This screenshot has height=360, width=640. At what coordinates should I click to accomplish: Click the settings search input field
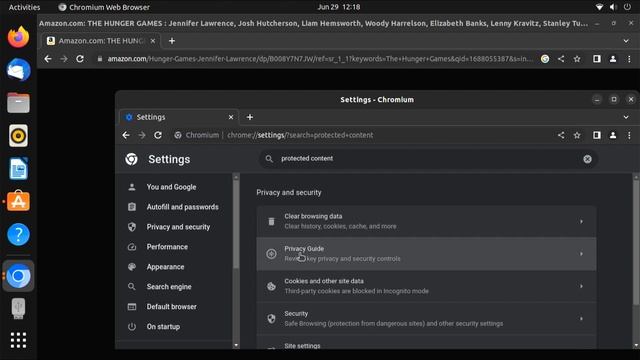[428, 159]
